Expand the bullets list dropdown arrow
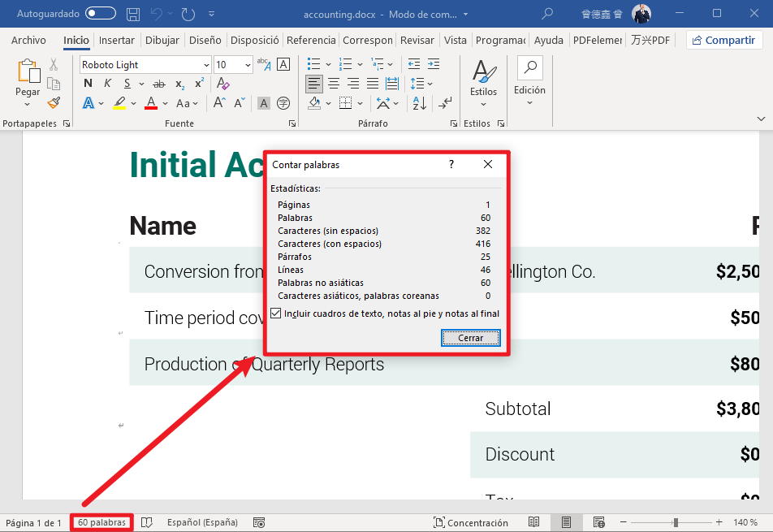 point(328,64)
